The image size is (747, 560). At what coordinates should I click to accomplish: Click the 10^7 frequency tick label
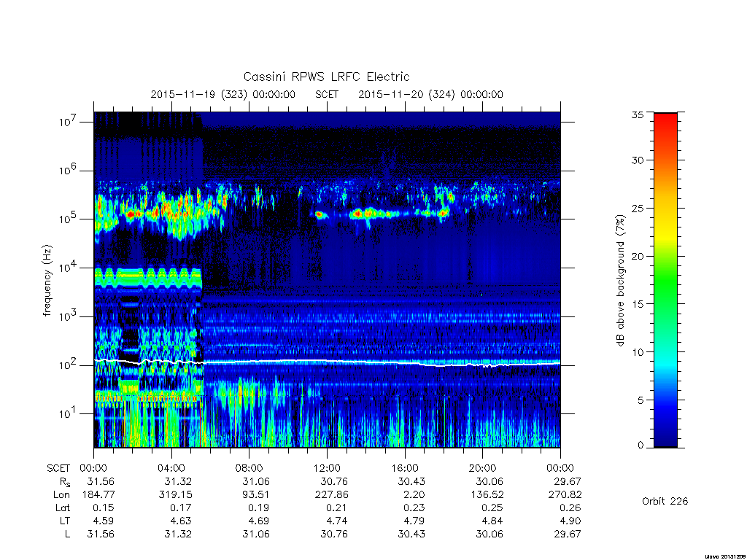[x=68, y=122]
